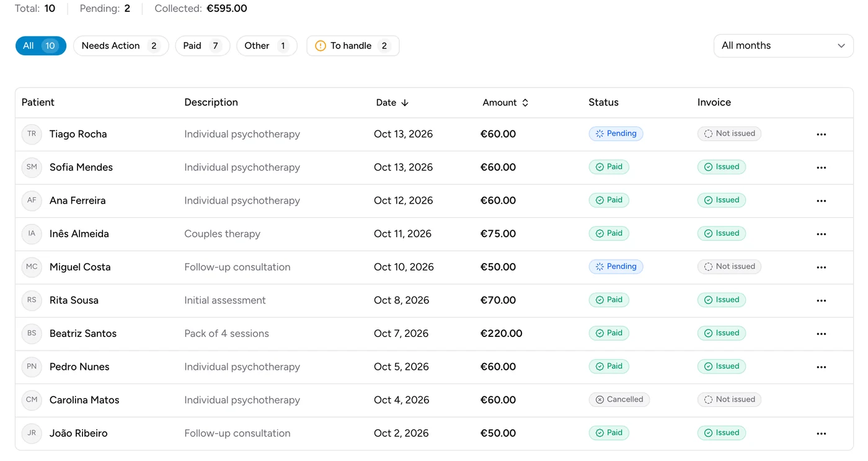Open the actions menu for Rita Sousa

(821, 300)
